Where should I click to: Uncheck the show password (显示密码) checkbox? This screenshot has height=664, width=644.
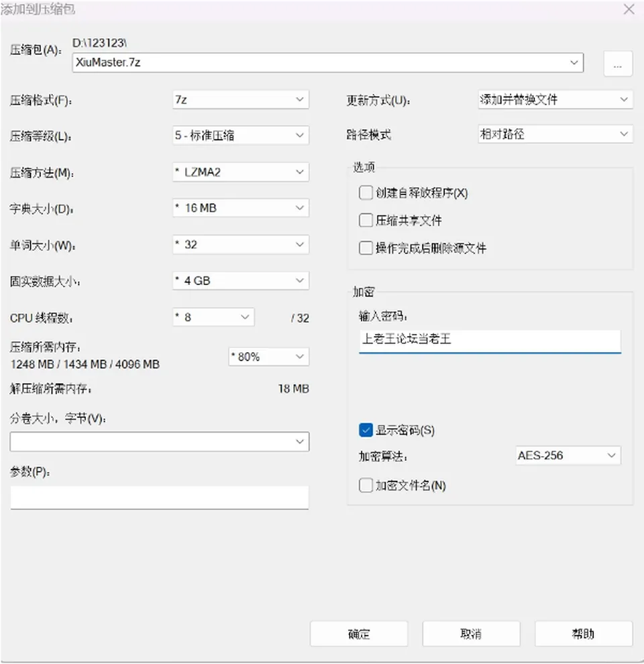point(366,430)
